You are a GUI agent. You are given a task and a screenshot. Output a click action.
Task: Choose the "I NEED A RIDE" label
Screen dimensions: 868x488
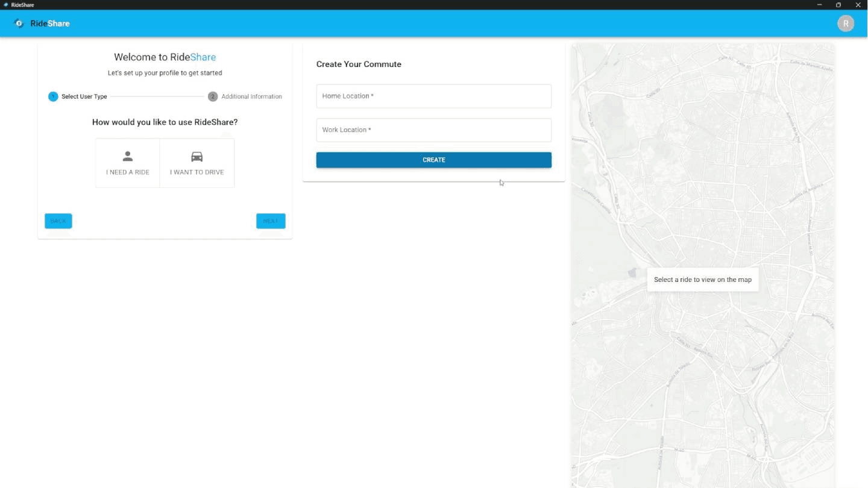[x=128, y=172]
